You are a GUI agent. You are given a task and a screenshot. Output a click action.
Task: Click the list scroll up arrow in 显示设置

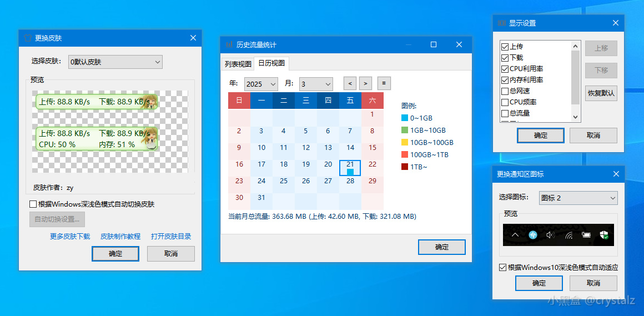[x=575, y=46]
